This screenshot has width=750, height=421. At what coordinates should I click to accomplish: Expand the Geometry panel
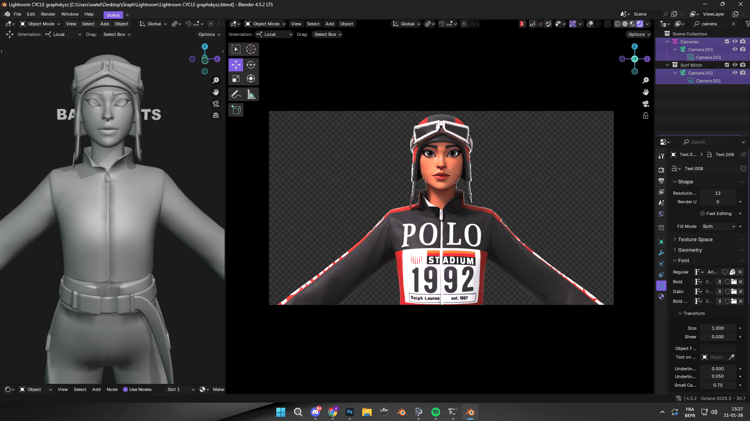(x=688, y=250)
